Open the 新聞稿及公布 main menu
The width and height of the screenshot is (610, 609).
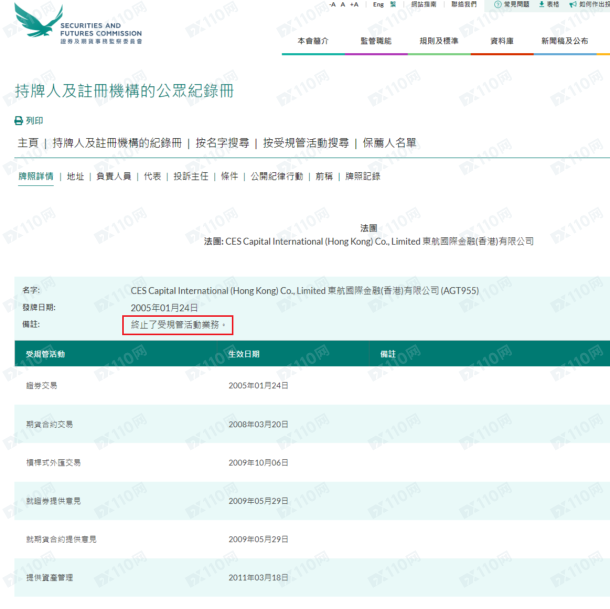tap(565, 41)
